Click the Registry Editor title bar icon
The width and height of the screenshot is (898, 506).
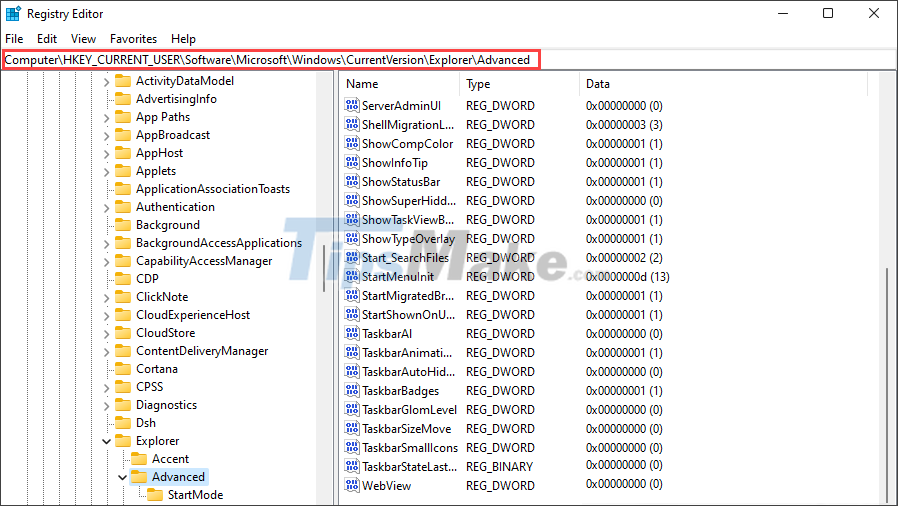click(x=13, y=13)
